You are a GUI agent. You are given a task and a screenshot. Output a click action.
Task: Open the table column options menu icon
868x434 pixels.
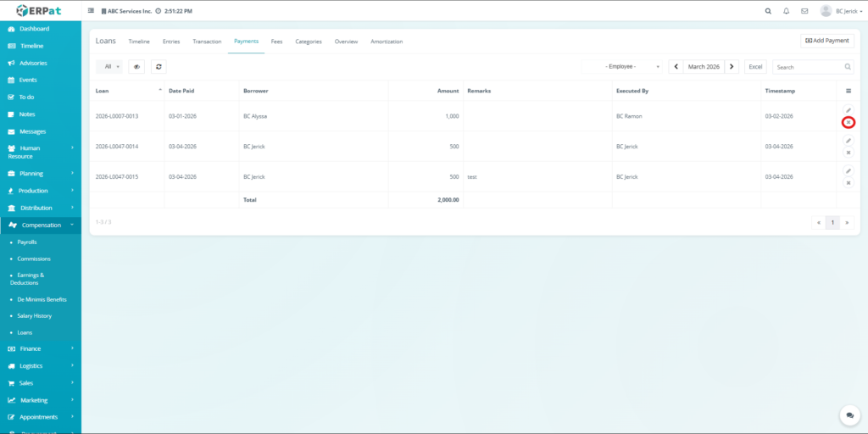tap(849, 91)
